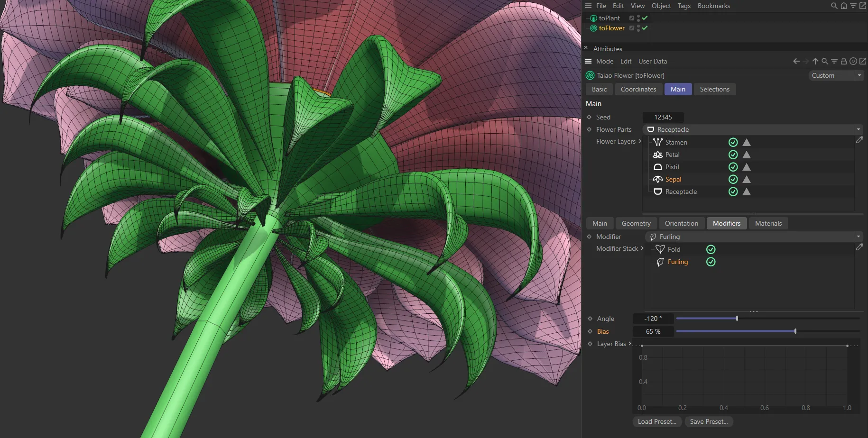
Task: Click the lock icon in the Attributes panel
Action: [843, 61]
